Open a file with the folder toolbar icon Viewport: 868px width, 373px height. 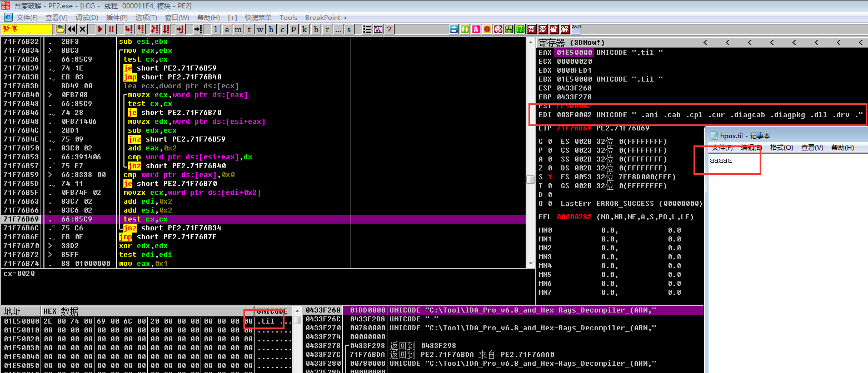pos(60,29)
